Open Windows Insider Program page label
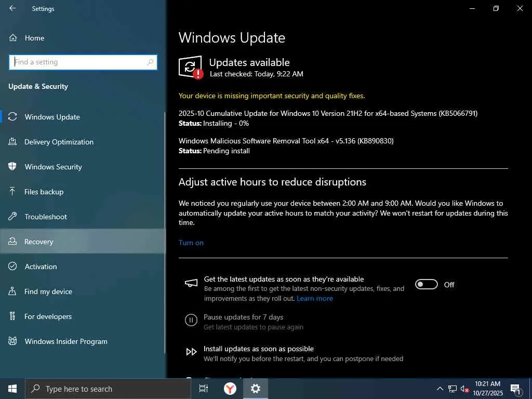 coord(66,341)
